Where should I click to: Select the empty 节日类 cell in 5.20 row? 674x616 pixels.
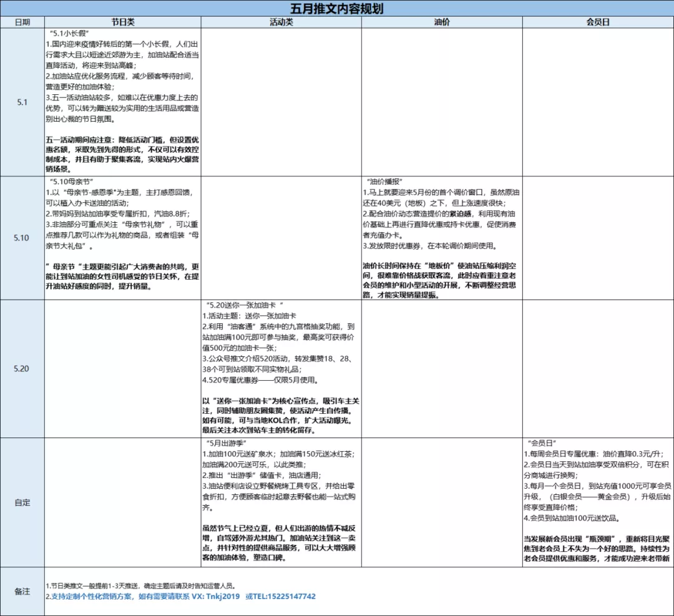tap(123, 368)
